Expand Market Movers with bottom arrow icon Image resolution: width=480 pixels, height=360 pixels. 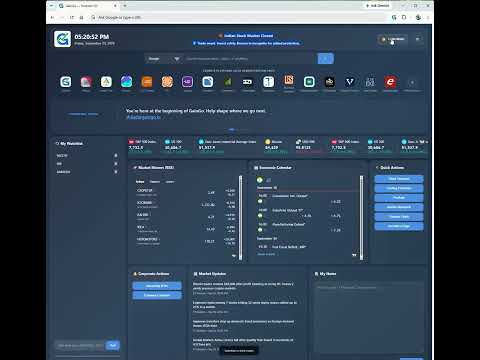[x=234, y=256]
